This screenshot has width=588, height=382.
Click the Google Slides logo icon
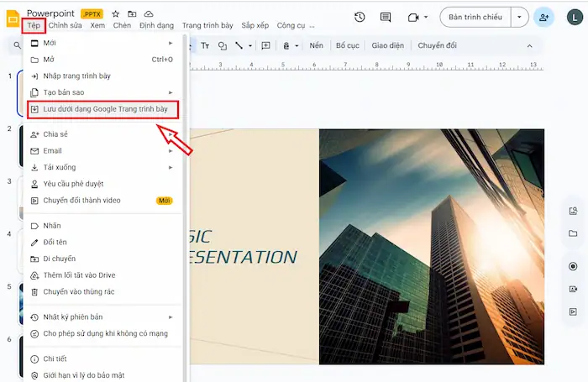(x=13, y=18)
